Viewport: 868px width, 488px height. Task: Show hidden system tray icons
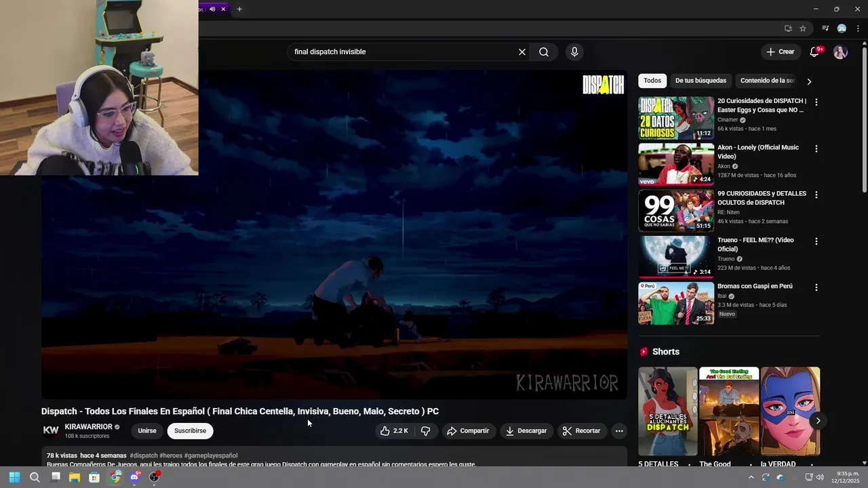tap(751, 477)
